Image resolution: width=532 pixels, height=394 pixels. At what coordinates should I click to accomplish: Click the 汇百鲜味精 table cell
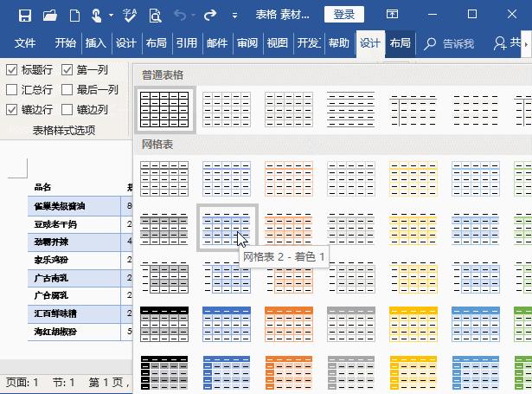coord(74,313)
